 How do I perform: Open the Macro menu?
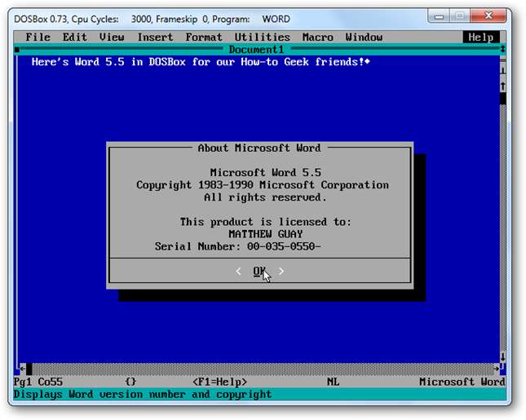coord(318,37)
